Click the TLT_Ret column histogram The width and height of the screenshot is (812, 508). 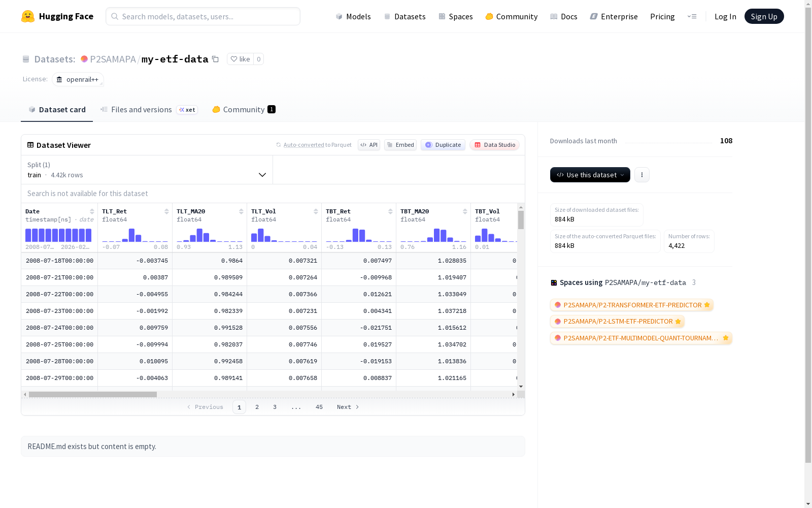[x=135, y=235]
